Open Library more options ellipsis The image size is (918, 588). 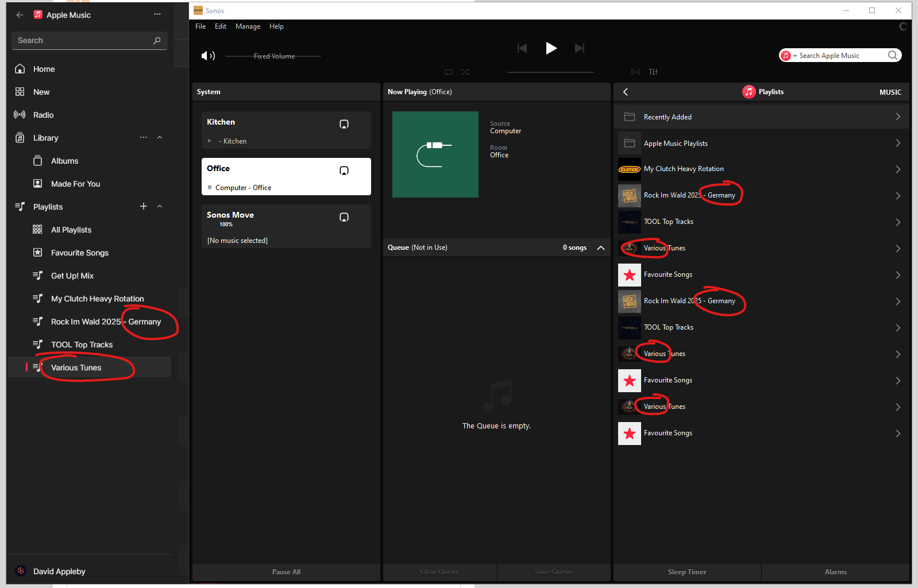point(144,137)
